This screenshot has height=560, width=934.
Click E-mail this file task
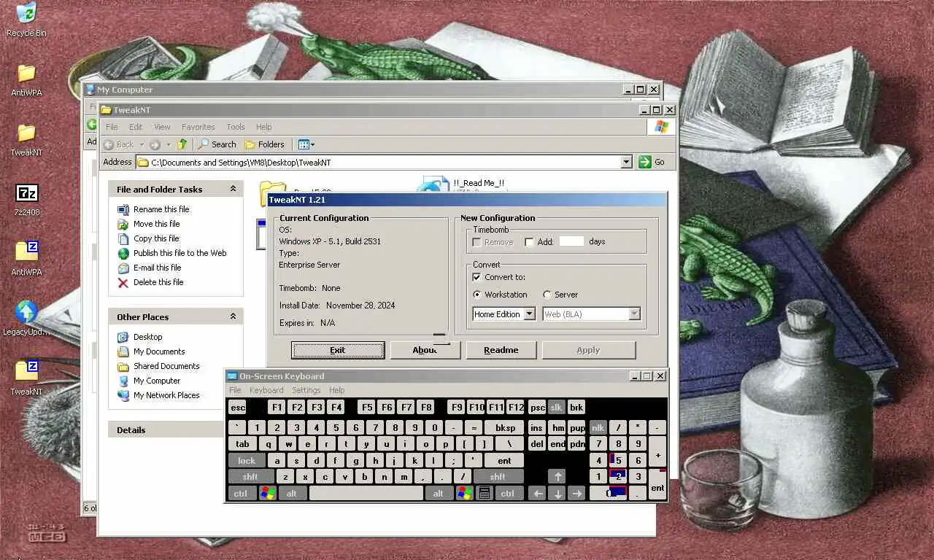coord(157,268)
